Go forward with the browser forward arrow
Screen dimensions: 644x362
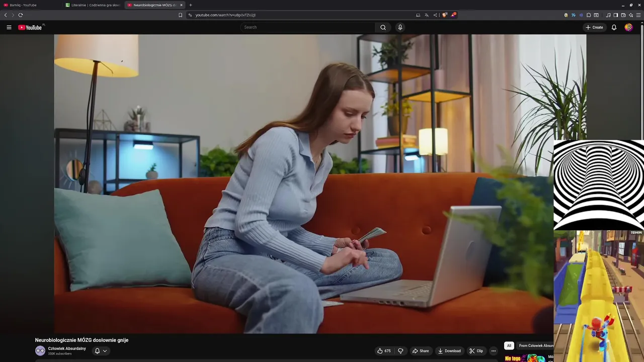coord(13,15)
